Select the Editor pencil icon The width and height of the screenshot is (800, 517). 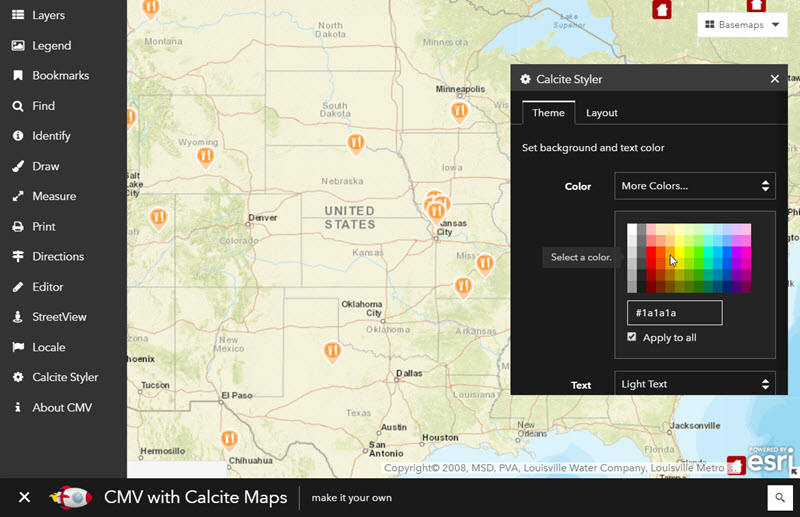pos(18,287)
